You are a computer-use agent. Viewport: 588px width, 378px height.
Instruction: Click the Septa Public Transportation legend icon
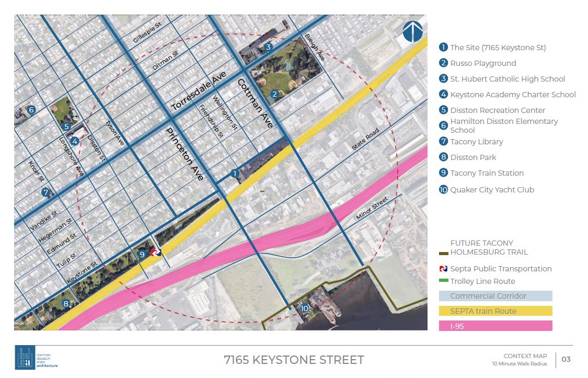coord(443,269)
